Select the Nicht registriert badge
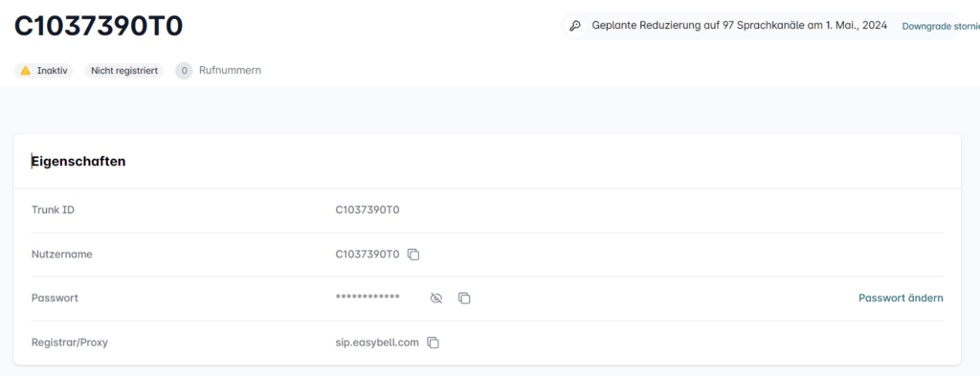 (123, 71)
